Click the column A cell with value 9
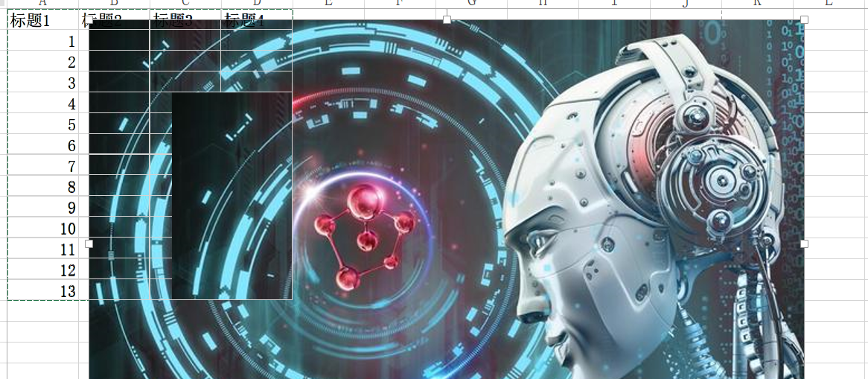This screenshot has height=379, width=868. click(x=42, y=207)
